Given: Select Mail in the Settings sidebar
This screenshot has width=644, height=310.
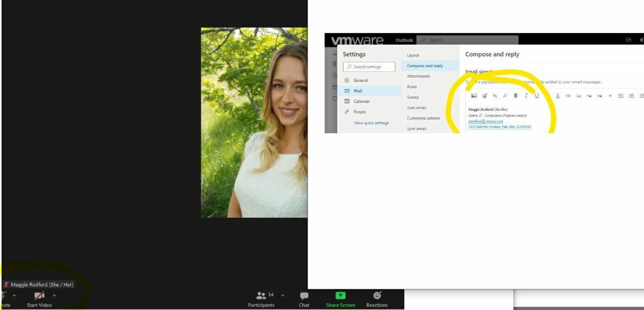Looking at the screenshot, I should pyautogui.click(x=358, y=91).
